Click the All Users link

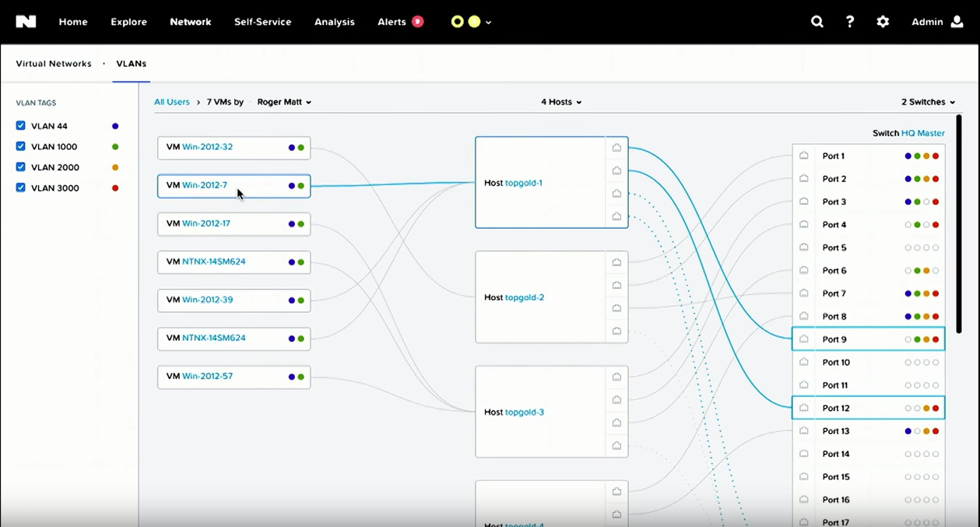(172, 102)
